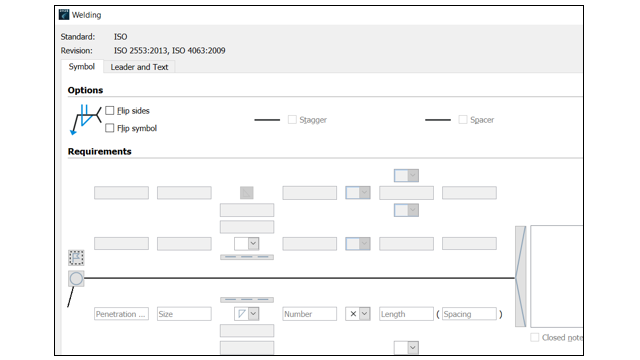Switch to the Leader and Text tab

pos(139,67)
